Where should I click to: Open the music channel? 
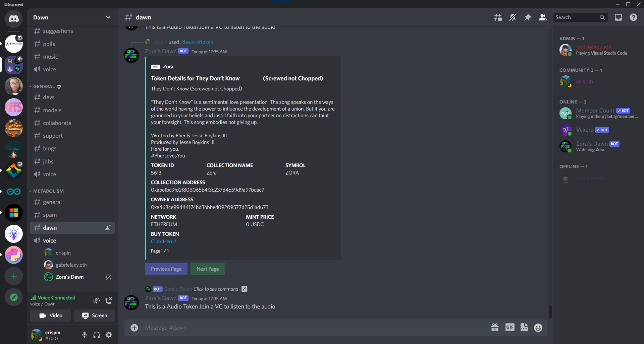(72, 57)
